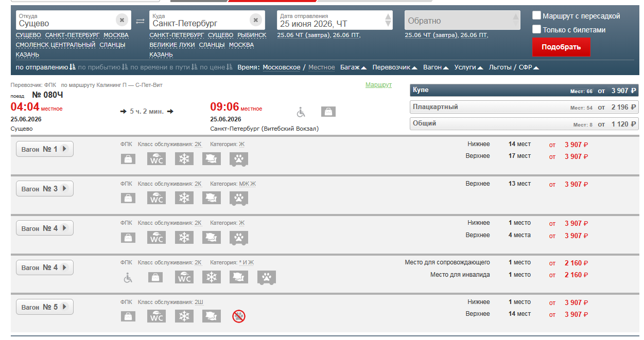Open class of service 2Ш link in Вагон № 5
Viewport: 644px width, 340px height.
(199, 302)
